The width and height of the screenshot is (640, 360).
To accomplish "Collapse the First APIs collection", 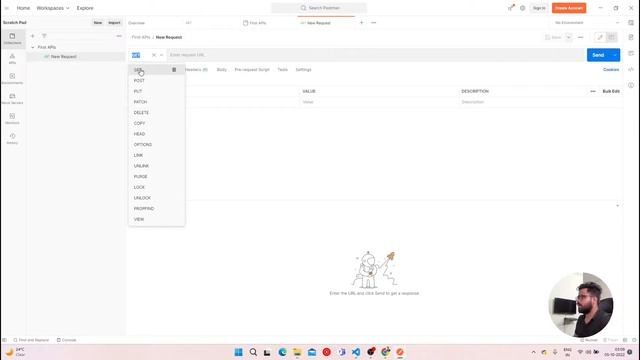I will click(x=33, y=47).
